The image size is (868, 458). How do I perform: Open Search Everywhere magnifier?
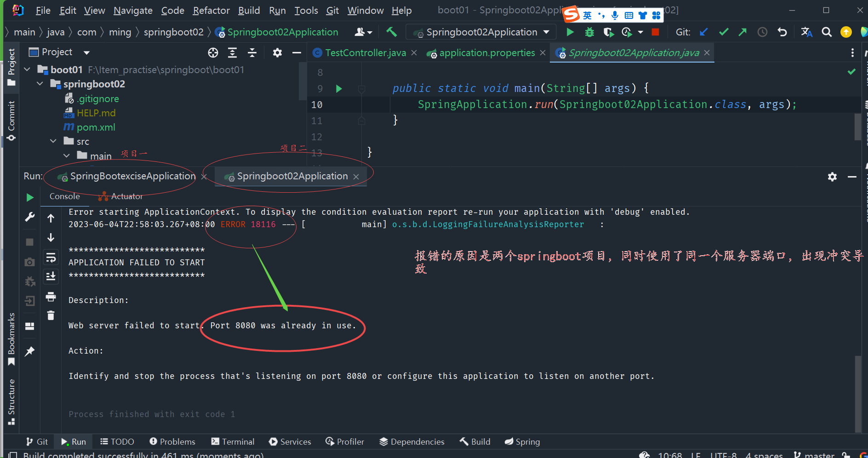827,32
